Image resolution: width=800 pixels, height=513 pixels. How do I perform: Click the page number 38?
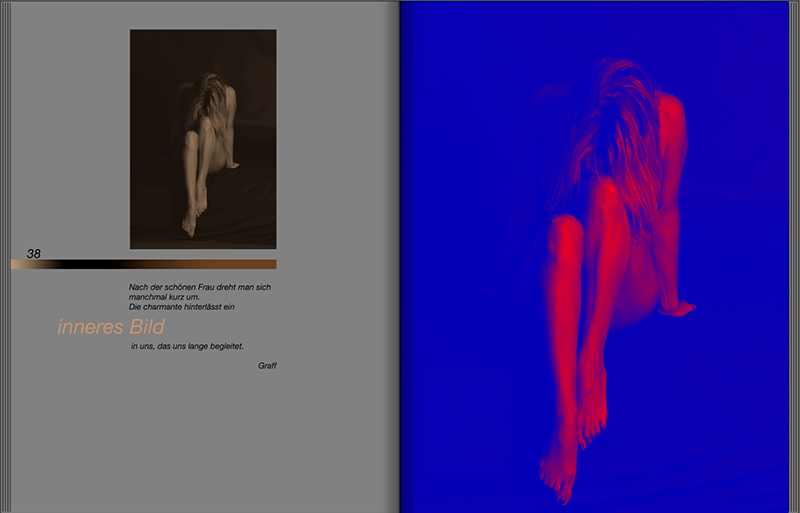coord(34,254)
